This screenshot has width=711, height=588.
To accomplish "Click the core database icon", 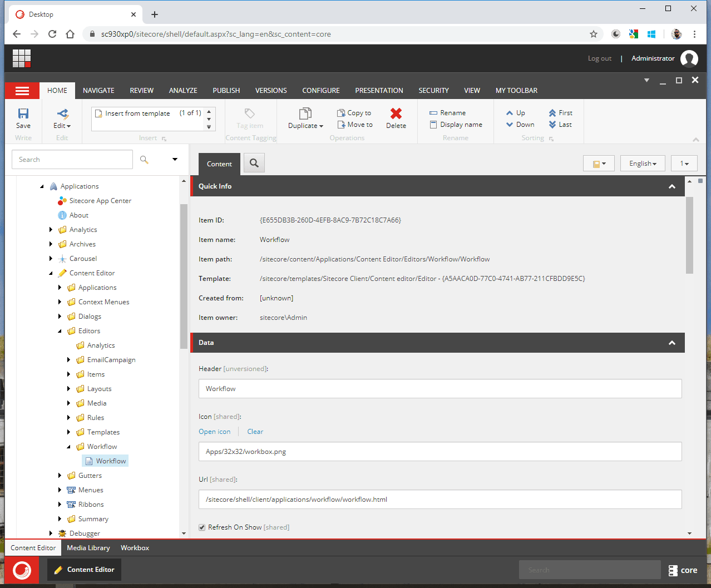I will click(x=673, y=570).
